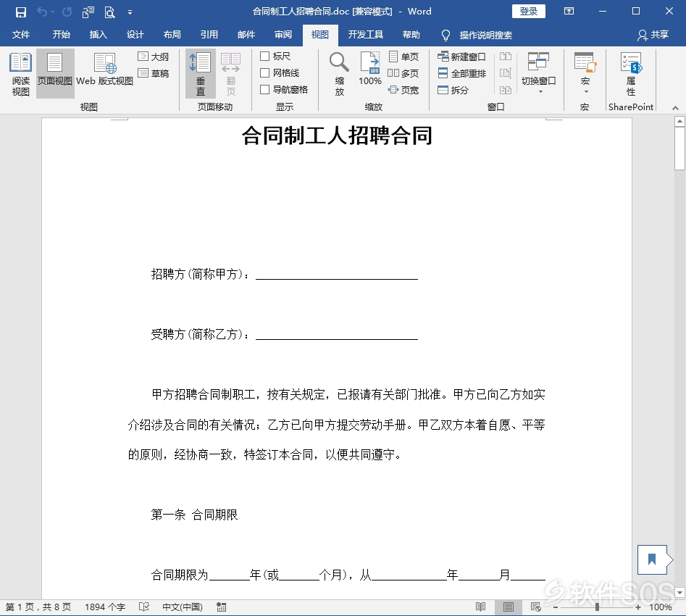Viewport: 686px width, 616px height.
Task: Click the blank line after 受聘方(简称乙方)
Action: (x=337, y=335)
